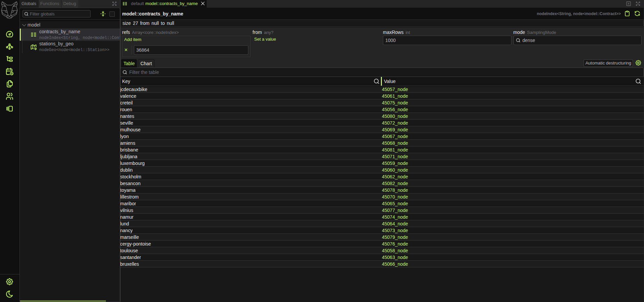Edit the maxRows 1000 field

point(447,40)
